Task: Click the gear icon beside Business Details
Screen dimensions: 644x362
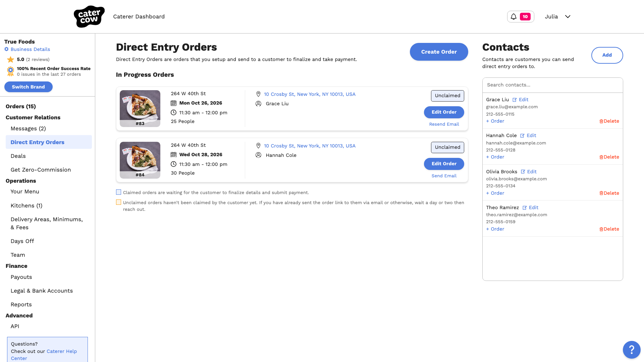Action: [6, 49]
